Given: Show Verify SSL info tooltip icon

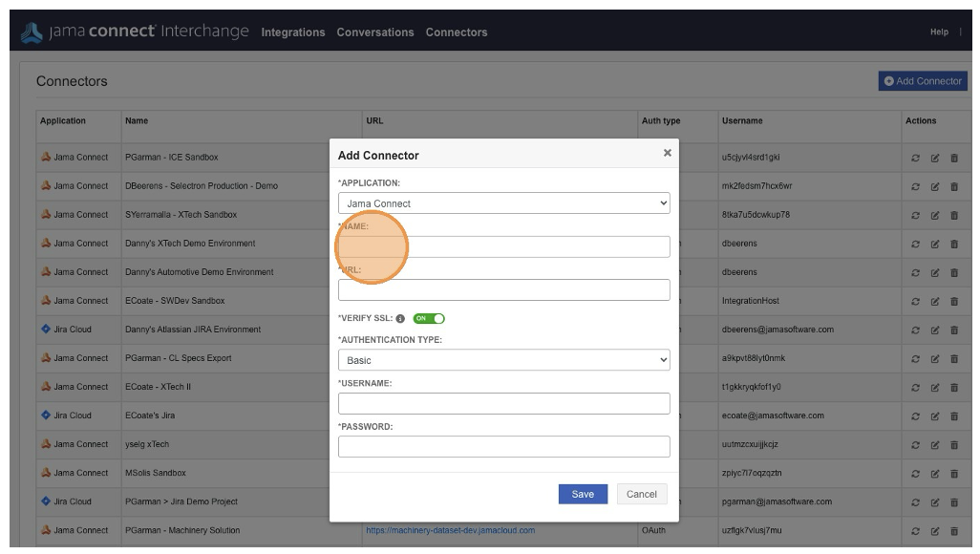Looking at the screenshot, I should 400,319.
